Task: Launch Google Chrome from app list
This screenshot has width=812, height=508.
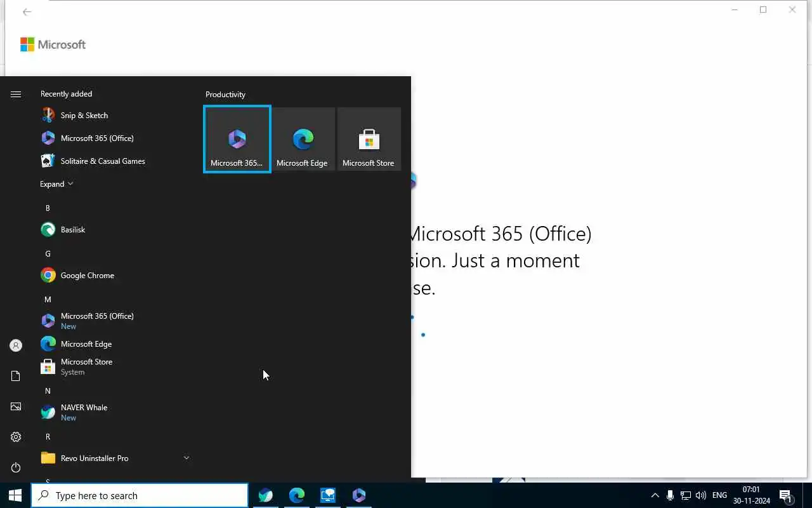Action: tap(114, 276)
